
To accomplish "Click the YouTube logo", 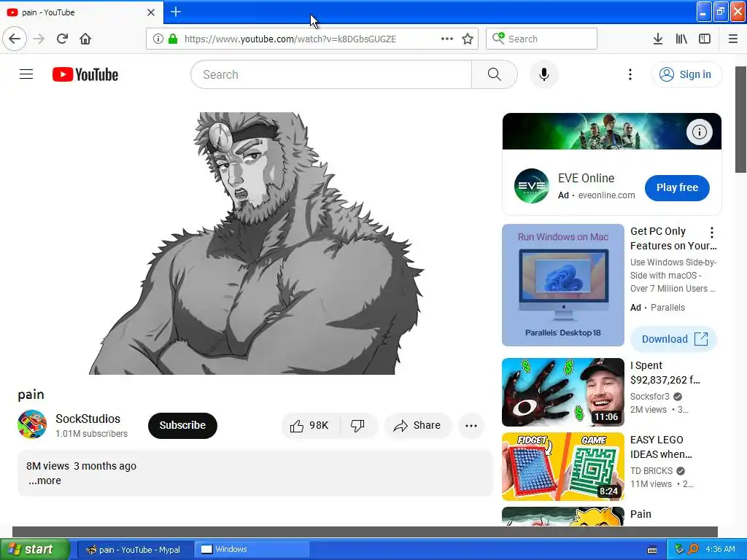I will click(x=85, y=74).
